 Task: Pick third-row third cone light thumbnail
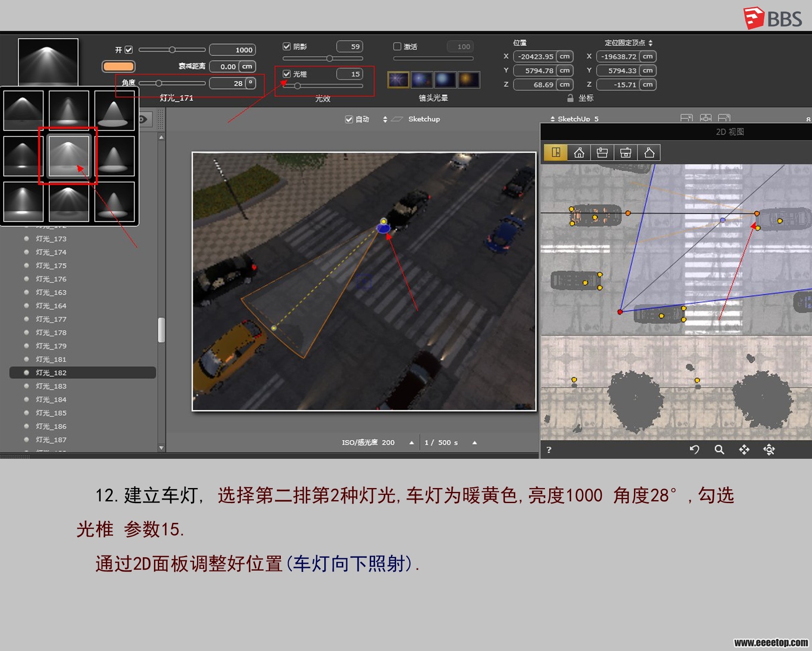(x=114, y=202)
